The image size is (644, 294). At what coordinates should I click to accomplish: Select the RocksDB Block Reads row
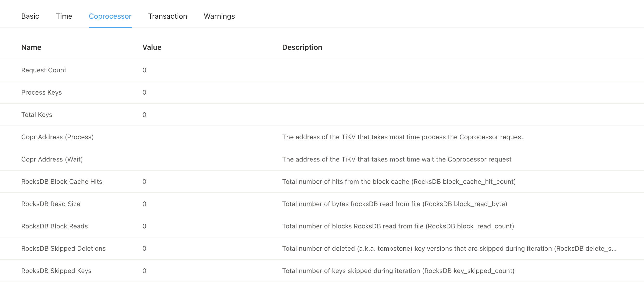(x=54, y=226)
